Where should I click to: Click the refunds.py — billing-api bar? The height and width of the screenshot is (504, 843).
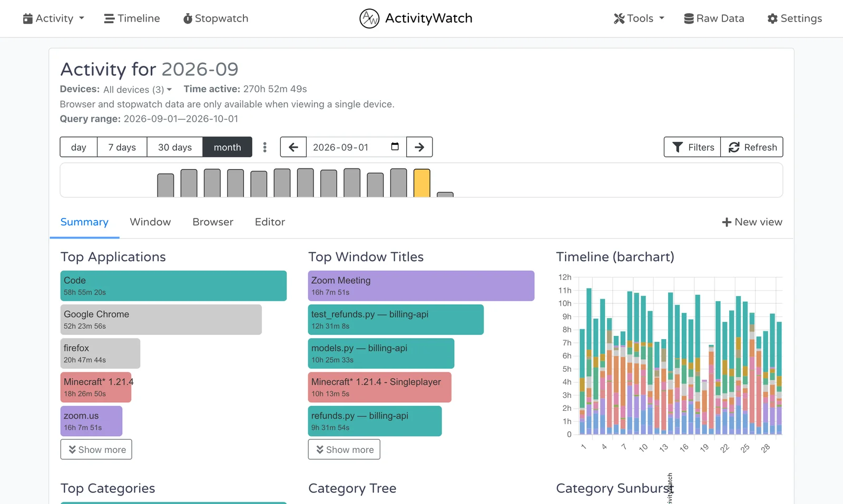tap(375, 421)
